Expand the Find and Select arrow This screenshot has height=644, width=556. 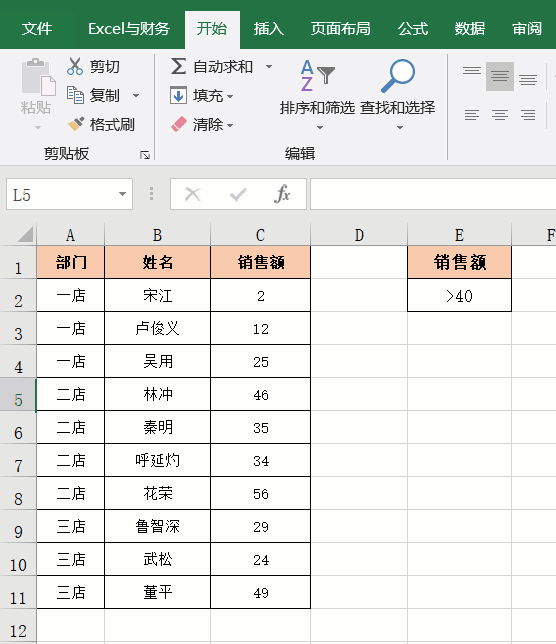[400, 128]
